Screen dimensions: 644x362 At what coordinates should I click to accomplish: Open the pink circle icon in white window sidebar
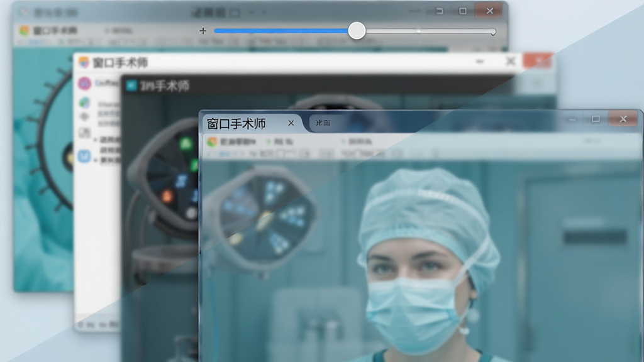tap(84, 84)
